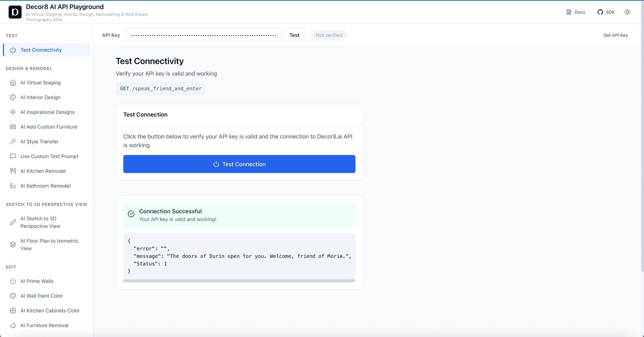
Task: Select the AI Add Custom Furniture sofa icon
Action: point(13,127)
